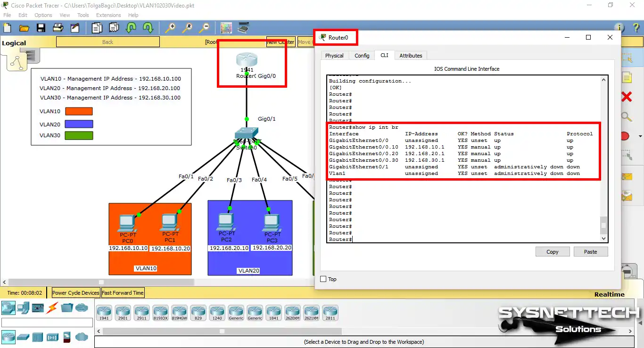Click the Power Cycle Devices button

[75, 292]
